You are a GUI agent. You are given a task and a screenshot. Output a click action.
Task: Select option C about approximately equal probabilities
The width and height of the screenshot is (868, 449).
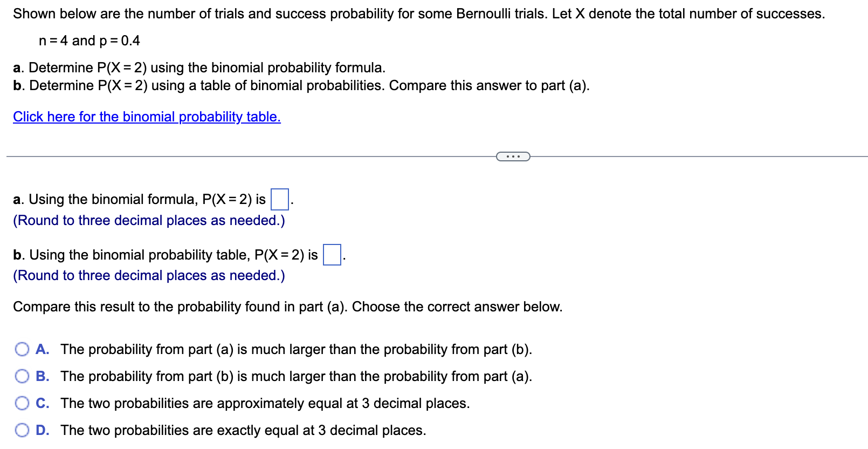click(x=22, y=403)
